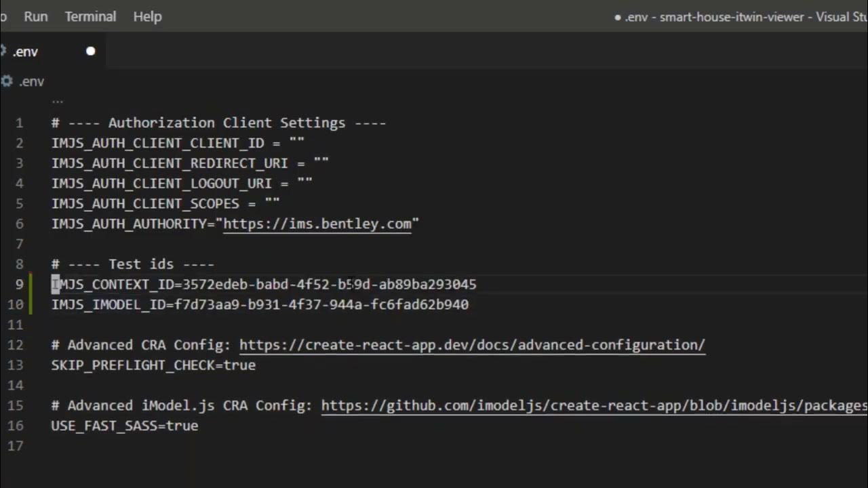
Task: Select the .env editor tab
Action: pos(26,52)
